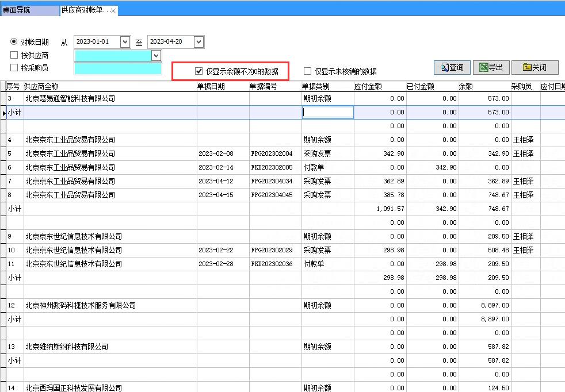Viewport: 565px width, 392px height.
Task: Click the 采购员 text input field
Action: tap(117, 69)
